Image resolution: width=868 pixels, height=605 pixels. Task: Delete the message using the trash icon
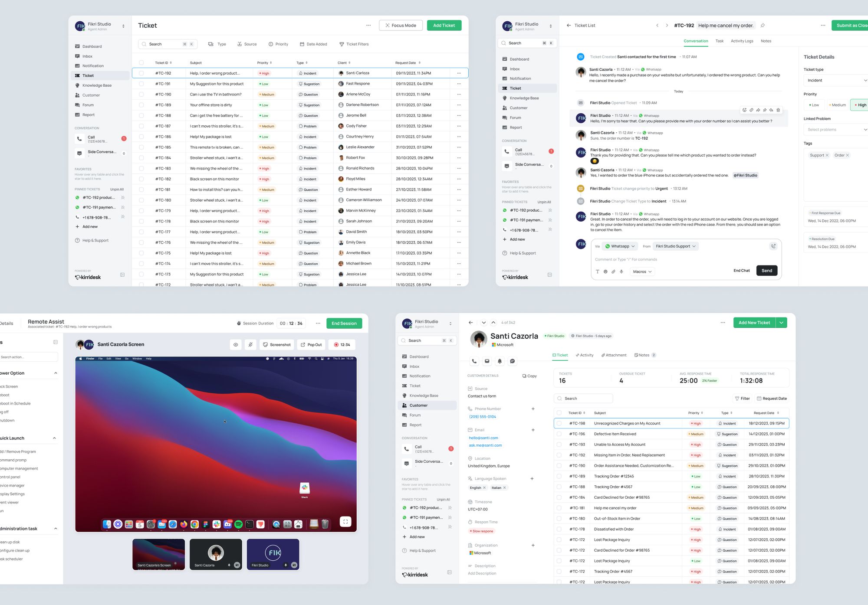pyautogui.click(x=778, y=110)
